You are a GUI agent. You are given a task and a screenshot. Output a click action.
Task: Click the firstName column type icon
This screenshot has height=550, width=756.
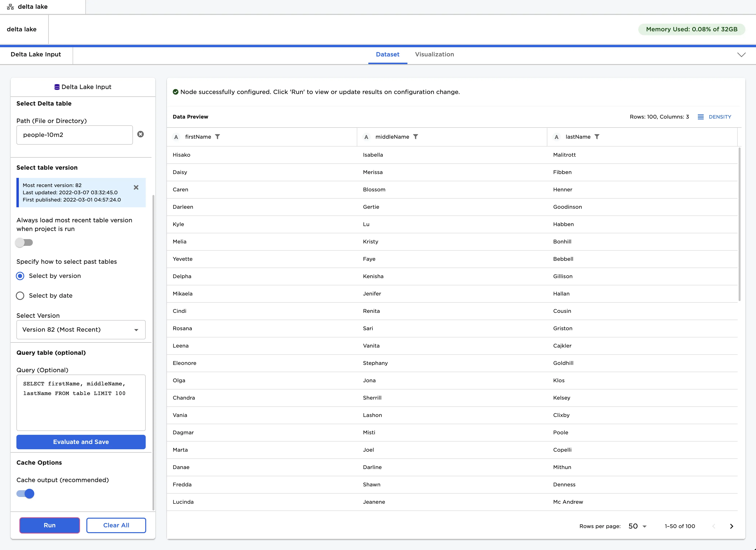pos(176,137)
